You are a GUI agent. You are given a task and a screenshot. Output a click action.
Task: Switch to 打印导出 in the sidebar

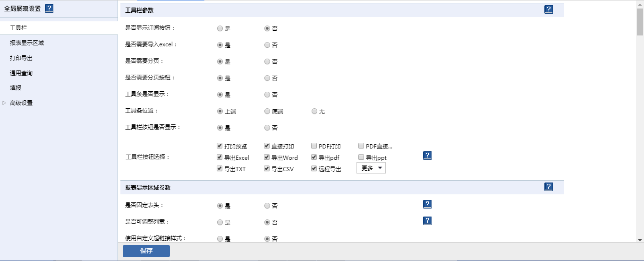[x=21, y=58]
